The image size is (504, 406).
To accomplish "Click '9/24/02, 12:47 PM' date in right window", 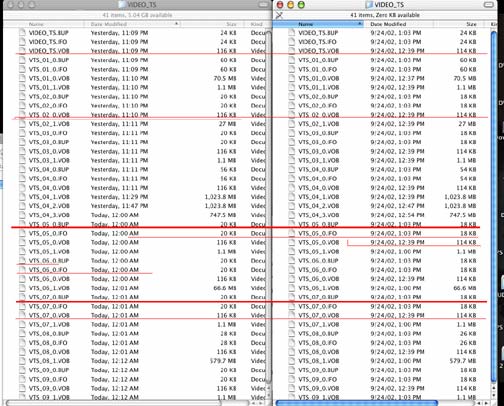I will pyautogui.click(x=397, y=206).
